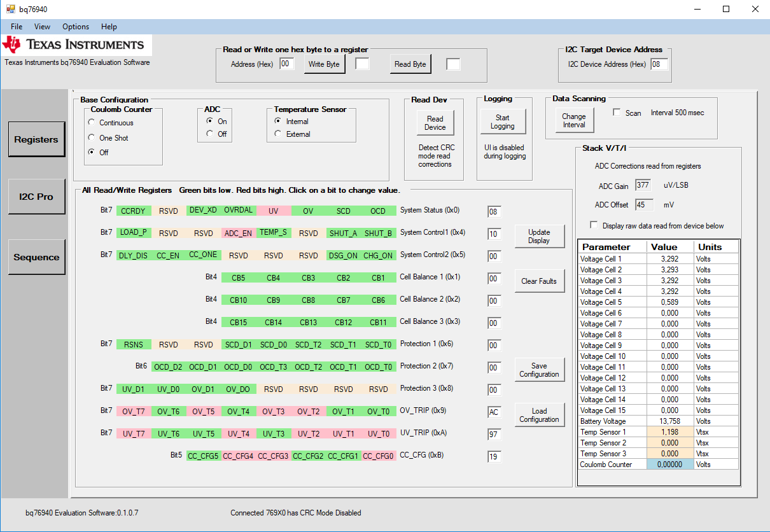
Task: Toggle the DSG_ON bit
Action: (344, 255)
